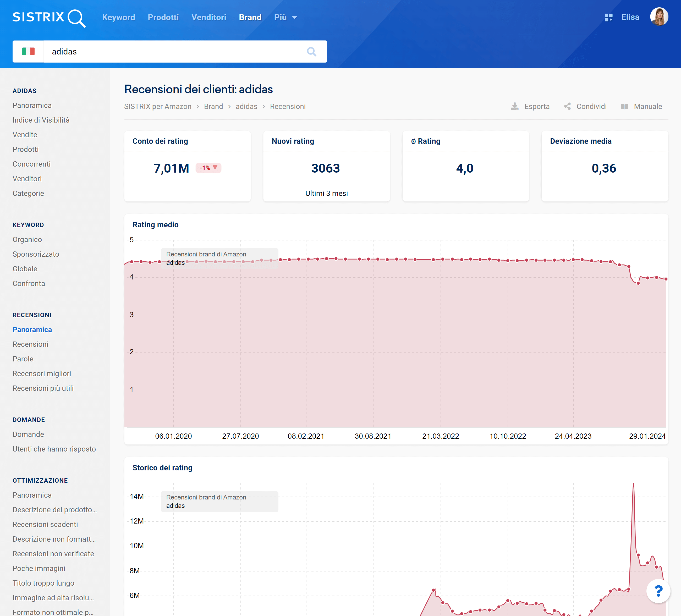The image size is (681, 616).
Task: Expand the Più dropdown menu
Action: 285,16
